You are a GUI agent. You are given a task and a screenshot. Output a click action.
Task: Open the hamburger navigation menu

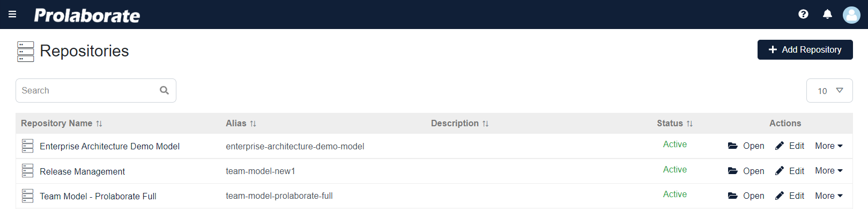click(x=12, y=14)
